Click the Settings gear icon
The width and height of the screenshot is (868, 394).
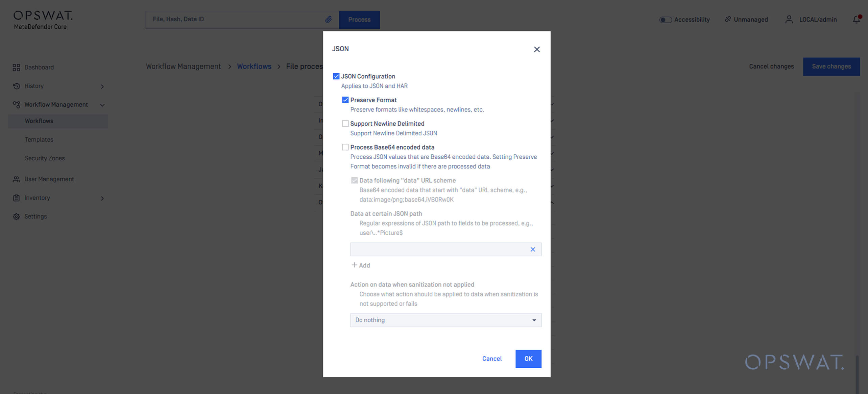(x=16, y=216)
